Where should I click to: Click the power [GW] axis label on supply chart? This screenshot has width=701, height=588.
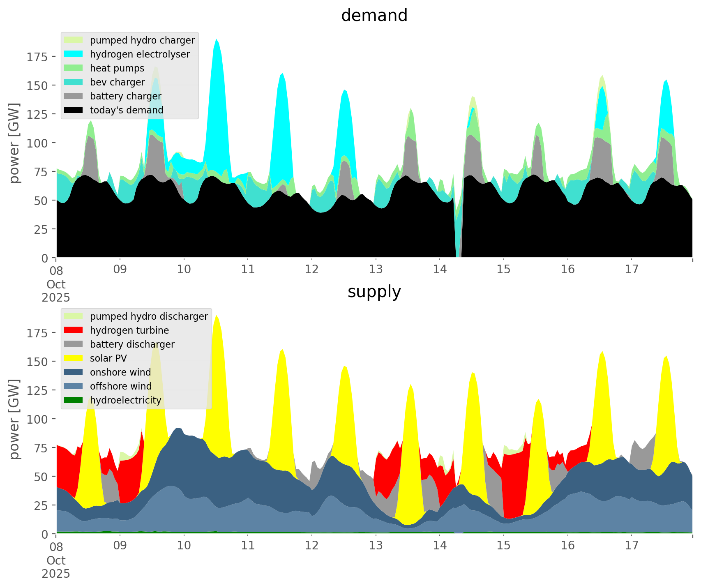coord(14,419)
